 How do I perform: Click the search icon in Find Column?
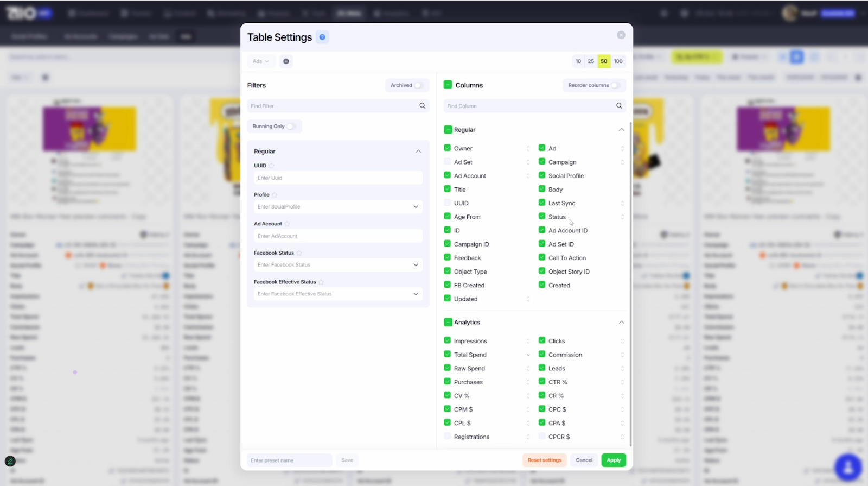[x=619, y=106]
